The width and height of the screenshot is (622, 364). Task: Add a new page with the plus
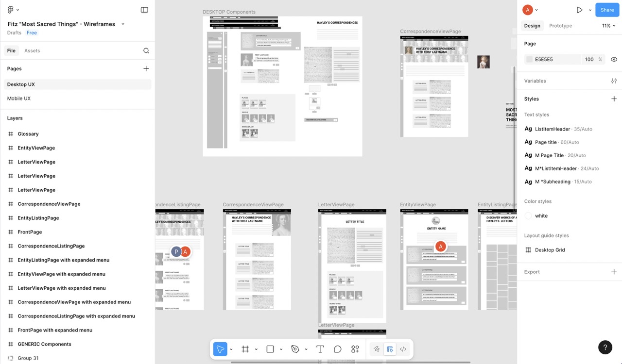[x=146, y=68]
